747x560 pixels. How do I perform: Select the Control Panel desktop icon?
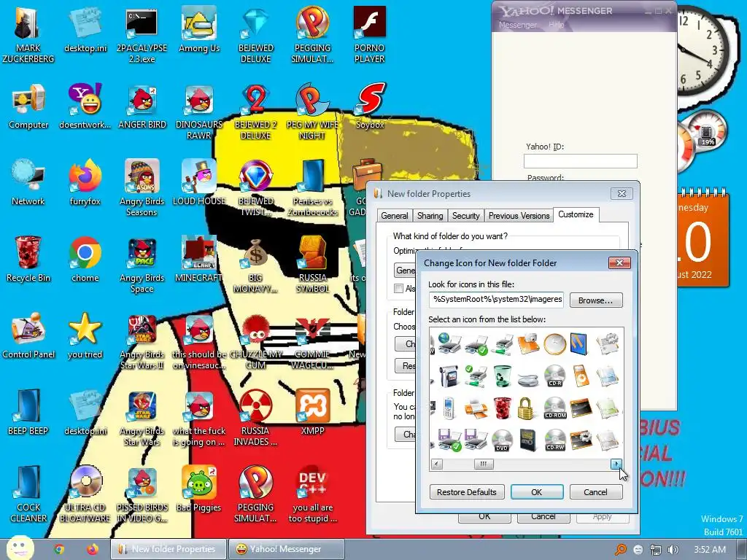(28, 336)
